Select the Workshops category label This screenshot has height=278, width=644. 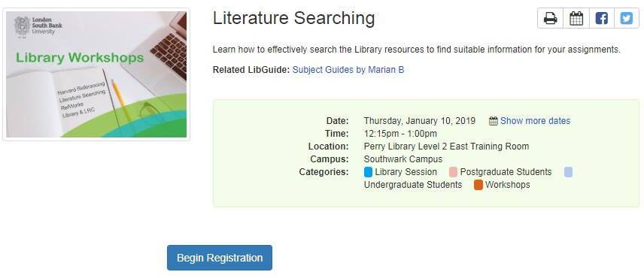(508, 185)
